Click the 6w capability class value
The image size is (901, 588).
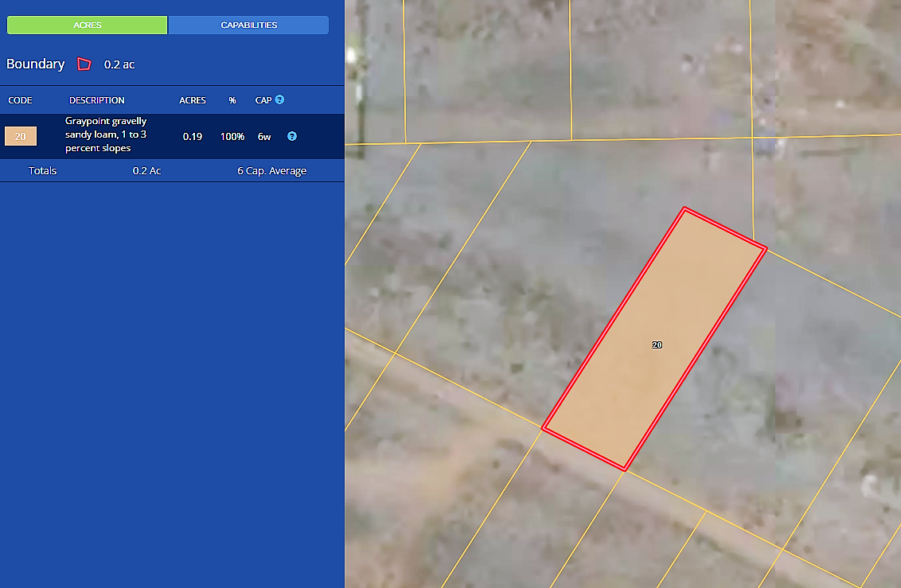264,137
